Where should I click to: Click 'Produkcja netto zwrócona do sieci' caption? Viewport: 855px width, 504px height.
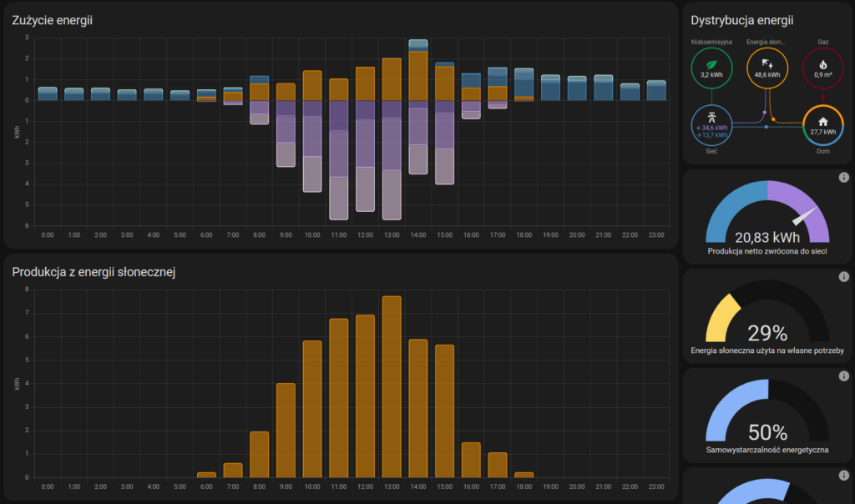pos(767,251)
